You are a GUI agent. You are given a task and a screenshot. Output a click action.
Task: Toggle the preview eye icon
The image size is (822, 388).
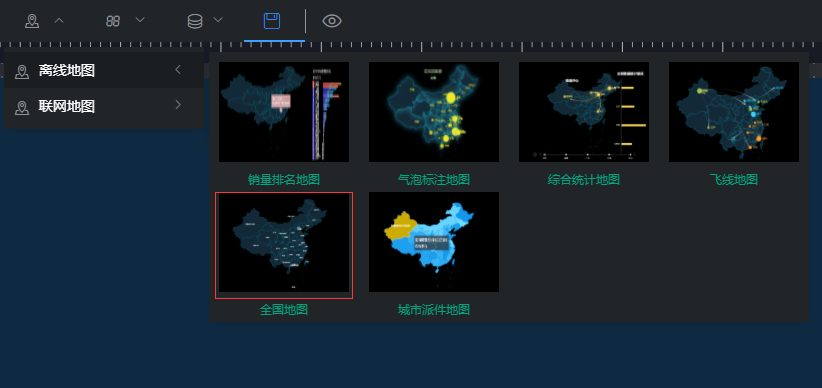332,21
